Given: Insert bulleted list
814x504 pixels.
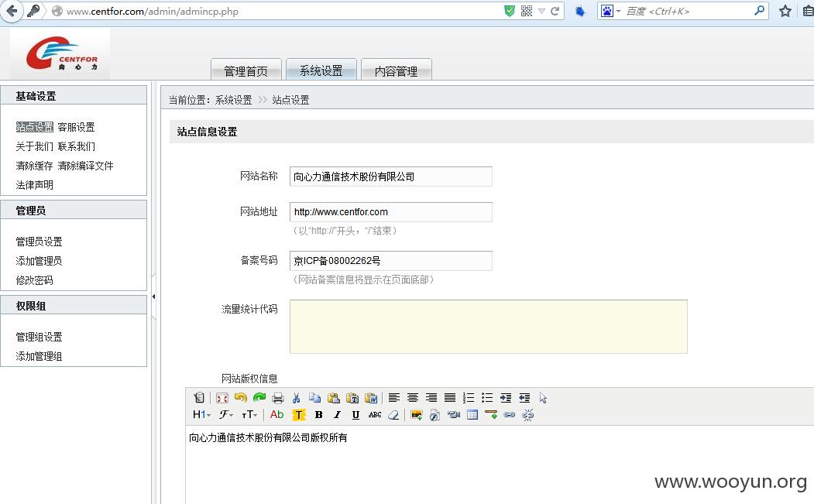Looking at the screenshot, I should pyautogui.click(x=487, y=398).
